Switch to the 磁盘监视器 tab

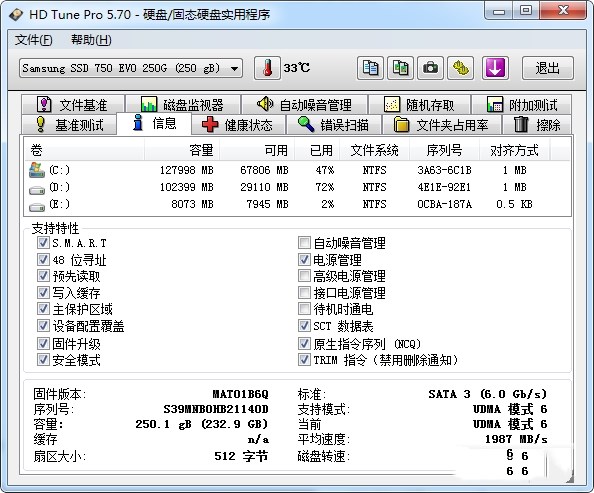183,105
